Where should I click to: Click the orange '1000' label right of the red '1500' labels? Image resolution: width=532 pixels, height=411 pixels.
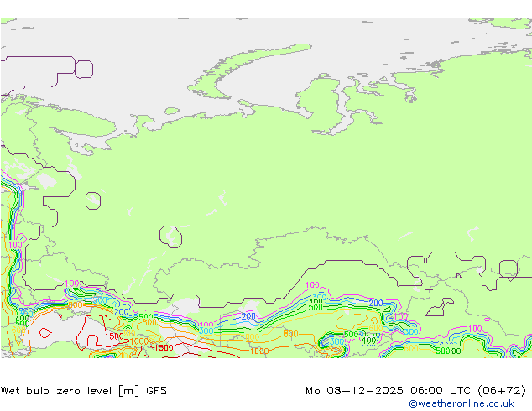tap(259, 351)
